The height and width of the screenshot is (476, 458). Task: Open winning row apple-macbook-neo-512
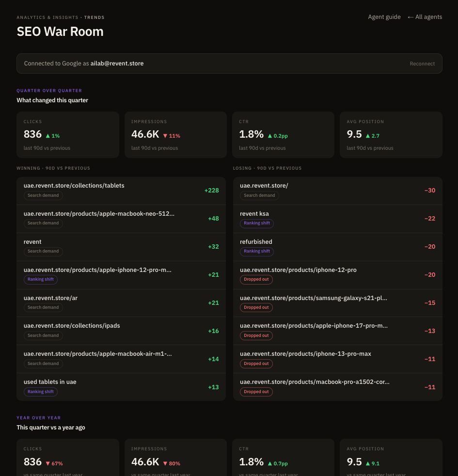(x=121, y=219)
